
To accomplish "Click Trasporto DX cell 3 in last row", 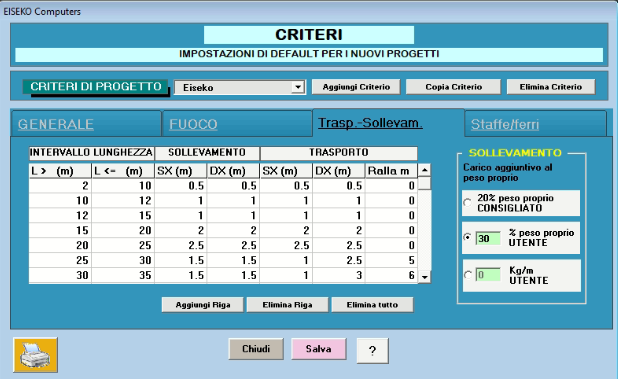I will 339,275.
